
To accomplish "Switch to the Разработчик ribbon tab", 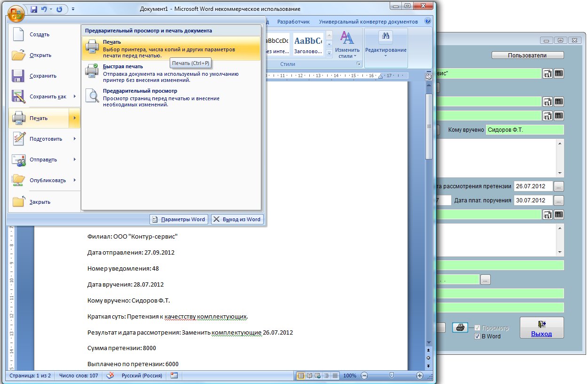I will point(293,22).
